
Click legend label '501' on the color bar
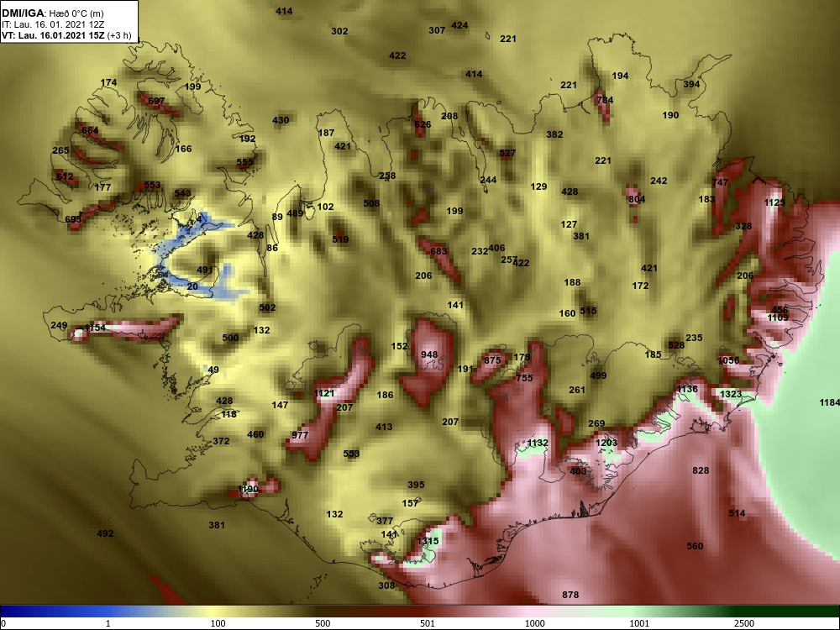427,623
